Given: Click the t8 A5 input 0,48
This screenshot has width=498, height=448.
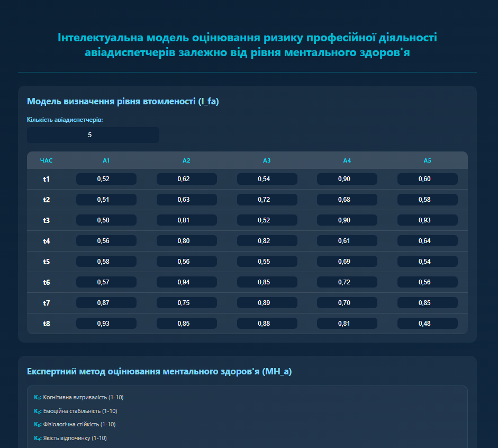Looking at the screenshot, I should coord(428,324).
